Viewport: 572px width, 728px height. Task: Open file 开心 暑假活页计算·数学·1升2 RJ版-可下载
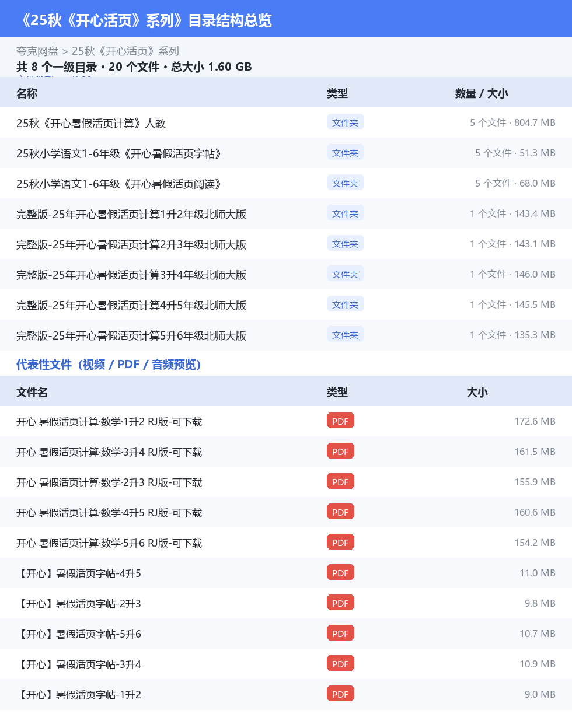coord(109,422)
